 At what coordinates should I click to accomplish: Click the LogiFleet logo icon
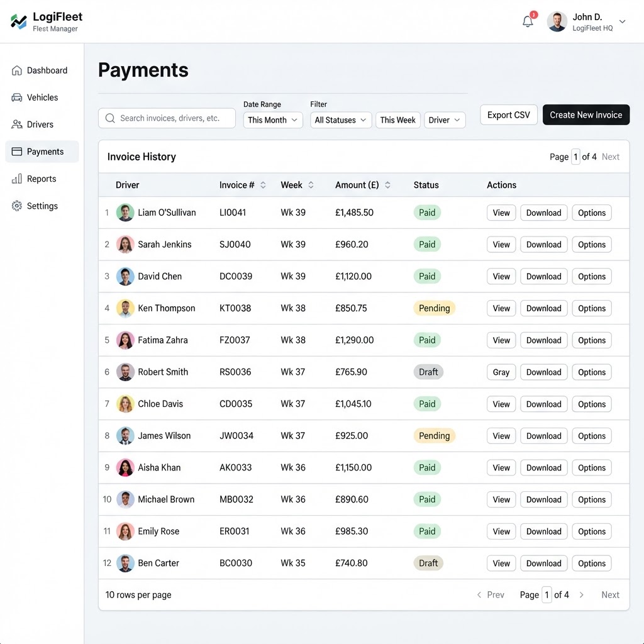18,21
